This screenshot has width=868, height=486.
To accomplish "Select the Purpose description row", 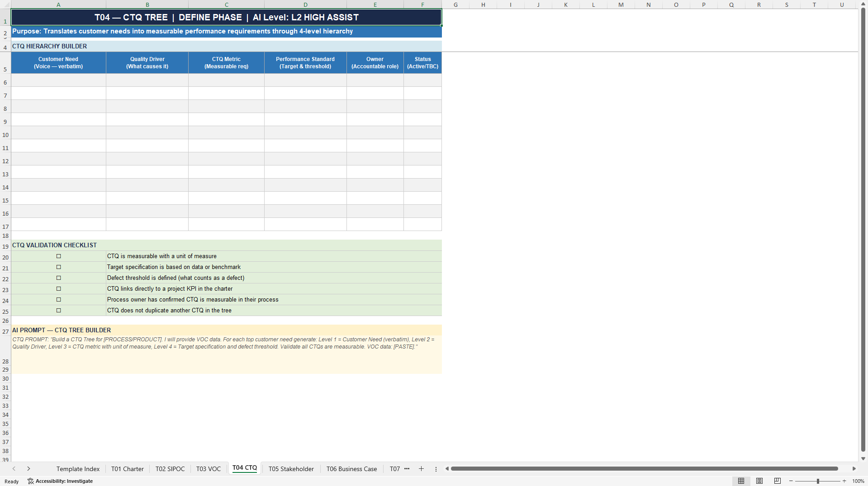I will (x=226, y=31).
